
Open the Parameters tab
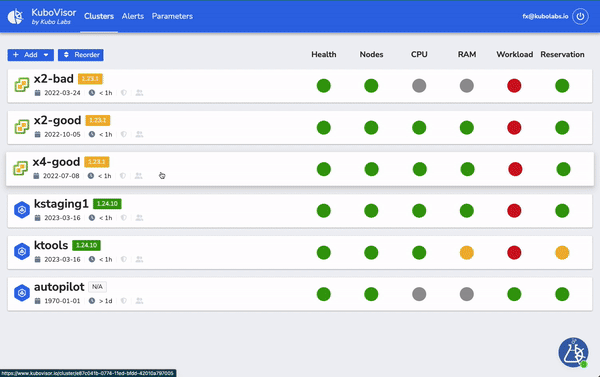[x=172, y=16]
